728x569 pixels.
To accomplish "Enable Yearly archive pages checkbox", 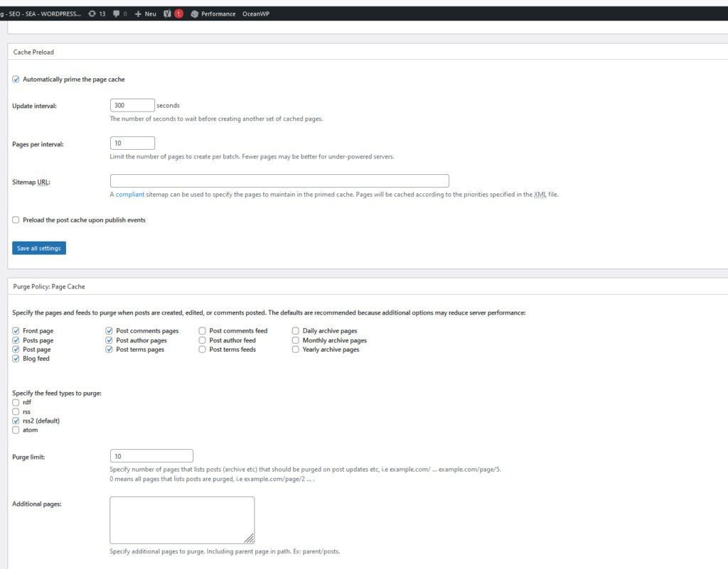I will pyautogui.click(x=296, y=349).
